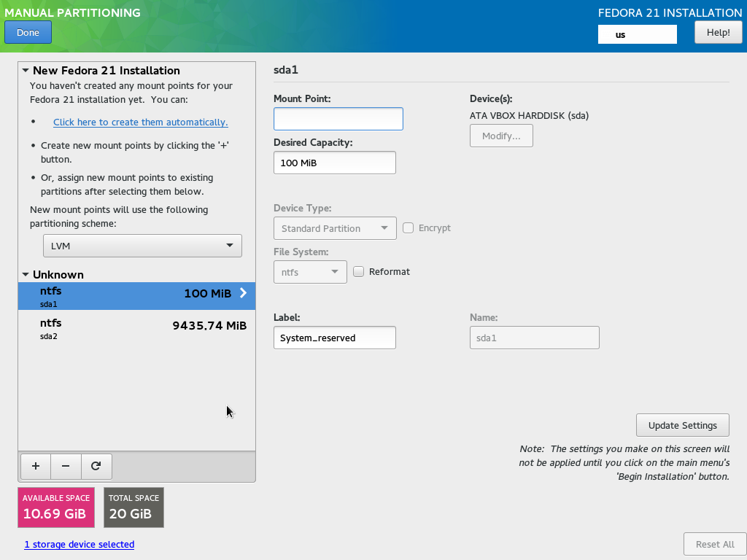747x560 pixels.
Task: Click the Reset All button
Action: (x=714, y=544)
